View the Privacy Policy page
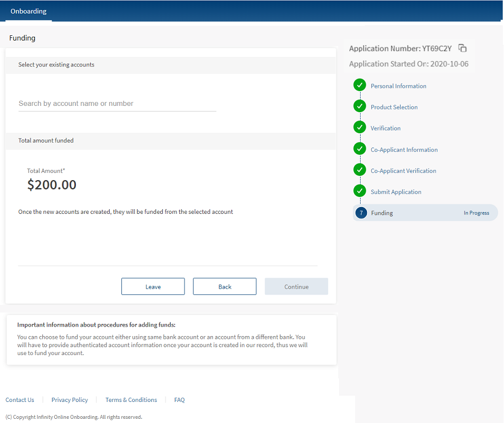Viewport: 504px width, 423px height. click(70, 400)
